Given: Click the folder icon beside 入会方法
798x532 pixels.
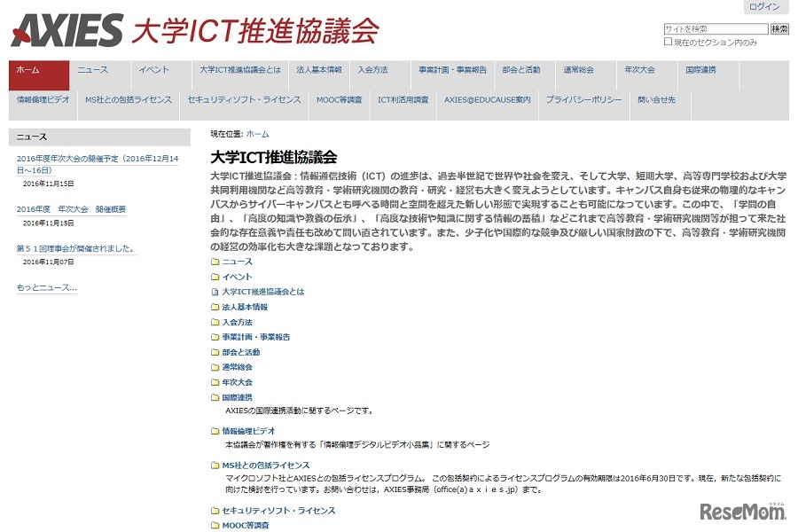Looking at the screenshot, I should pos(215,322).
